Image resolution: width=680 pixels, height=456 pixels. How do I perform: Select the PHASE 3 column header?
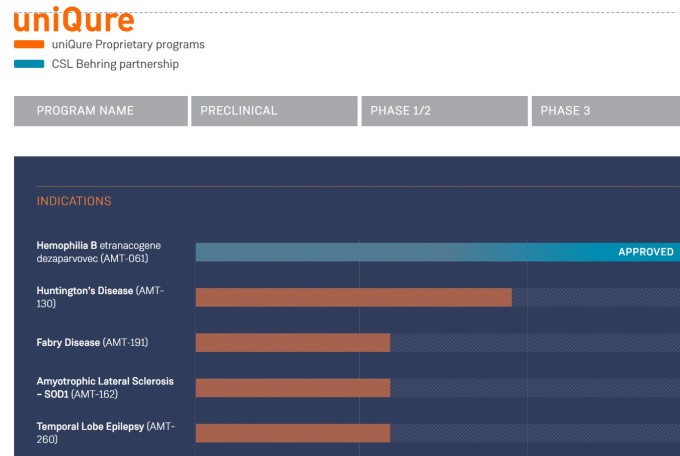click(x=606, y=111)
